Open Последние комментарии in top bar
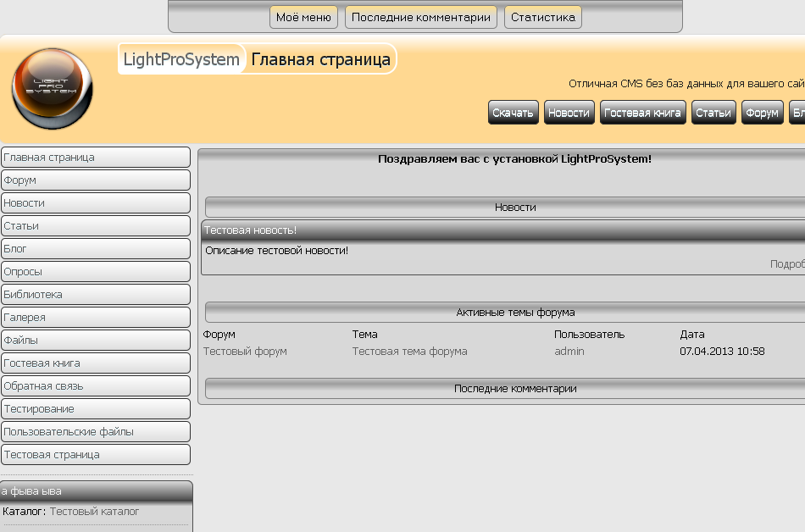 421,18
